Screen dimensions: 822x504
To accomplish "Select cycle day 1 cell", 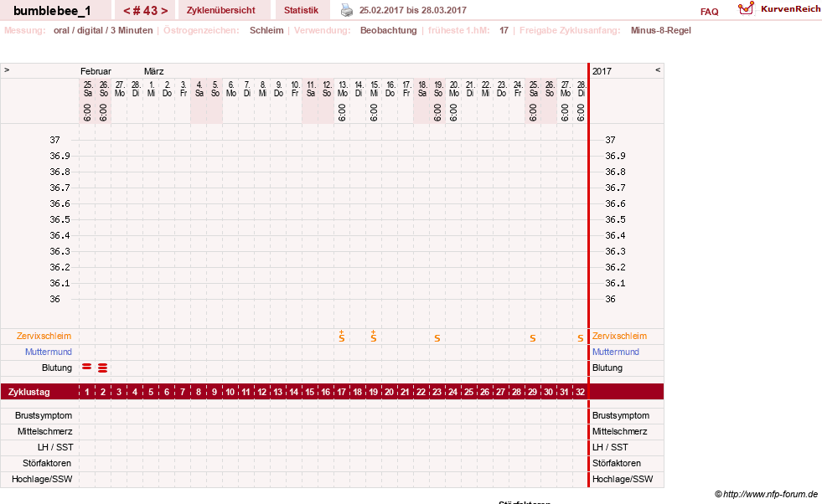I will pyautogui.click(x=87, y=392).
